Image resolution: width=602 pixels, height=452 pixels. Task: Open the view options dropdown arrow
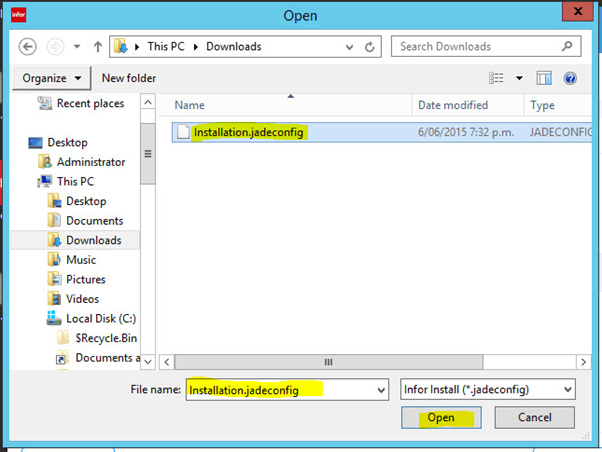pyautogui.click(x=519, y=78)
